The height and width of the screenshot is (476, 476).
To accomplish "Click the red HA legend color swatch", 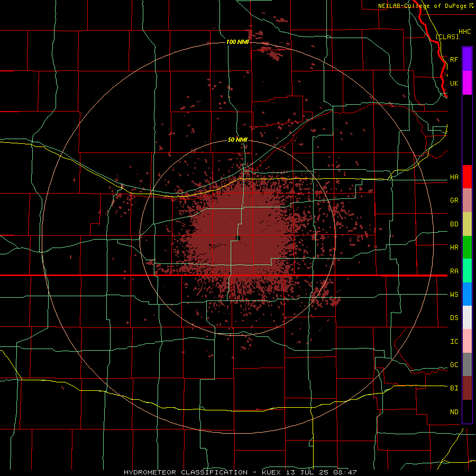I will point(467,177).
